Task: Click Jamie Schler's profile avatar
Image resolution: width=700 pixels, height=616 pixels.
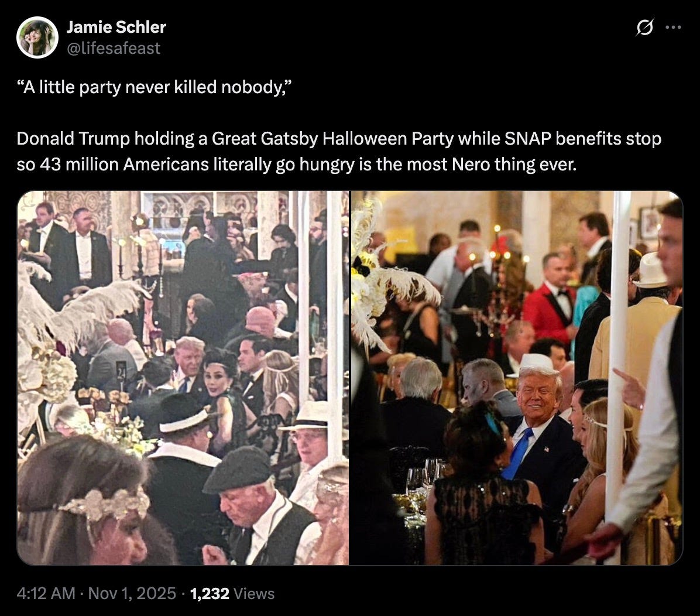Action: (x=37, y=37)
